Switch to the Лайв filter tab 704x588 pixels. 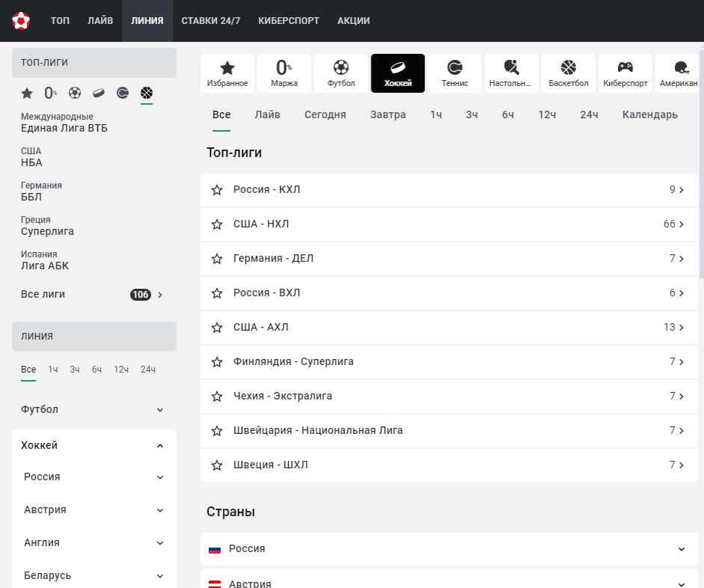[x=267, y=115]
